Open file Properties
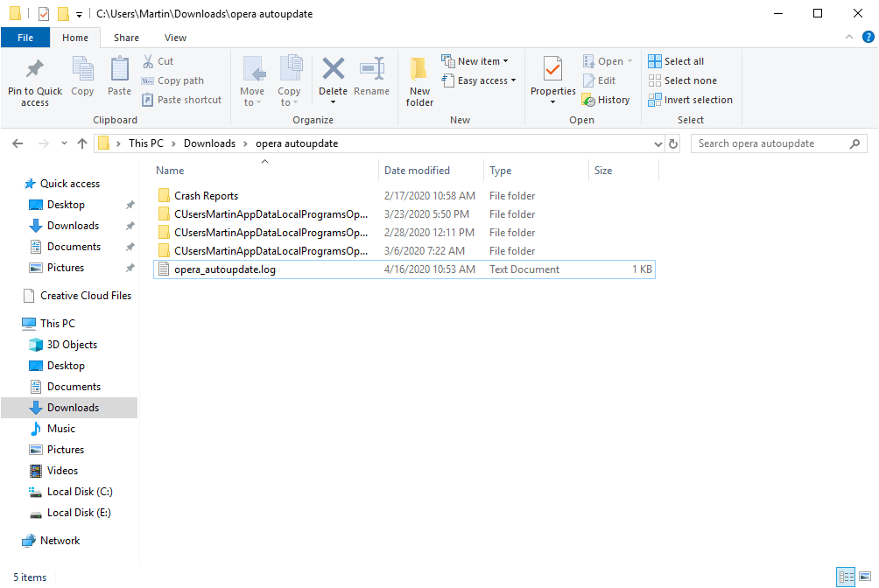This screenshot has height=588, width=879. tap(552, 82)
